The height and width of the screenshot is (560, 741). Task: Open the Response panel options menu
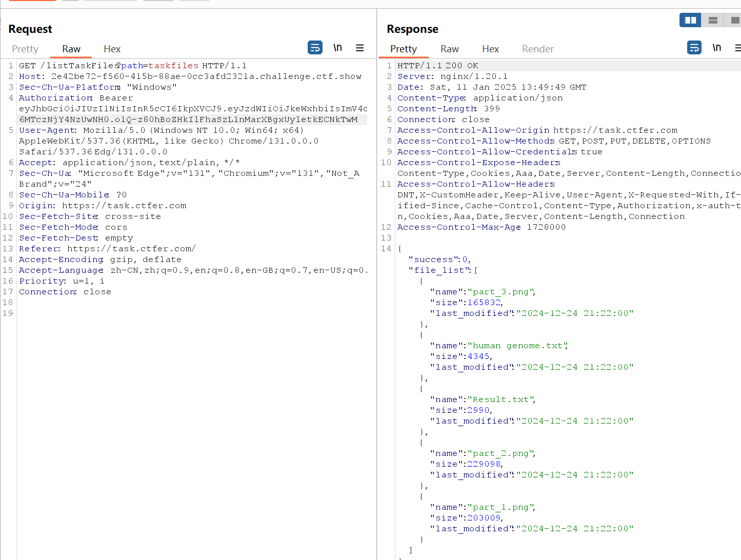[737, 48]
